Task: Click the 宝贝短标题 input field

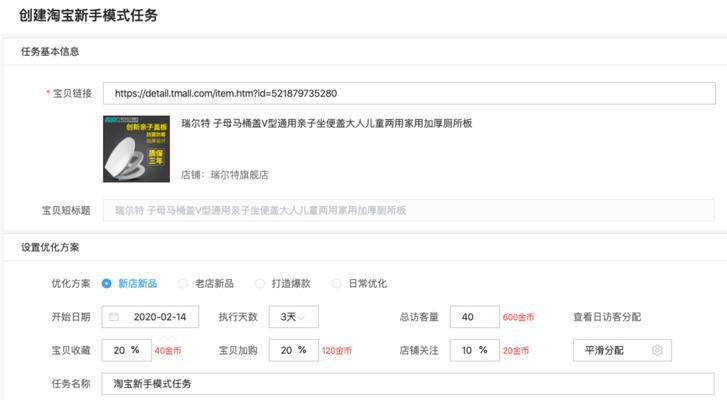Action: (x=408, y=210)
